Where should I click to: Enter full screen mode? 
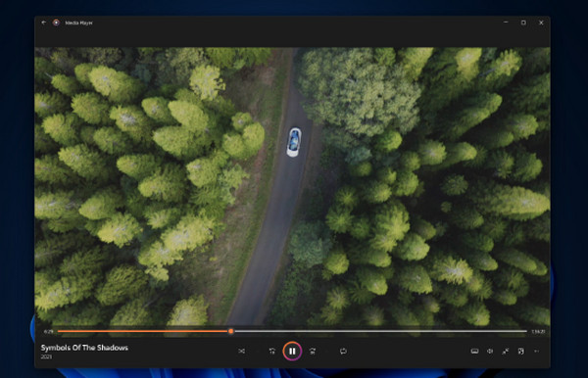[506, 351]
